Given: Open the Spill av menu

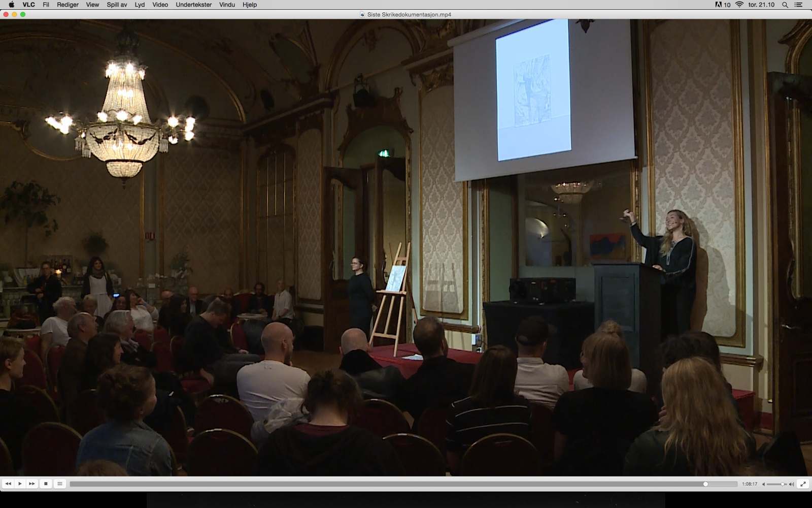Looking at the screenshot, I should (x=117, y=5).
